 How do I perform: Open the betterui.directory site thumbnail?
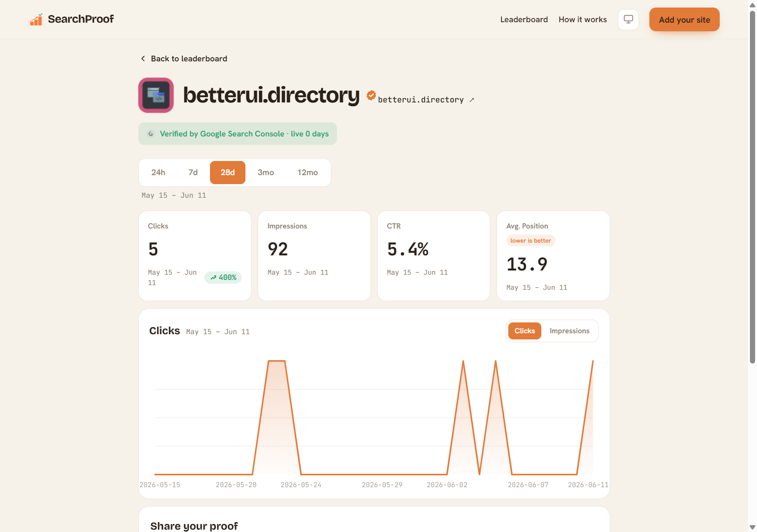coord(156,95)
